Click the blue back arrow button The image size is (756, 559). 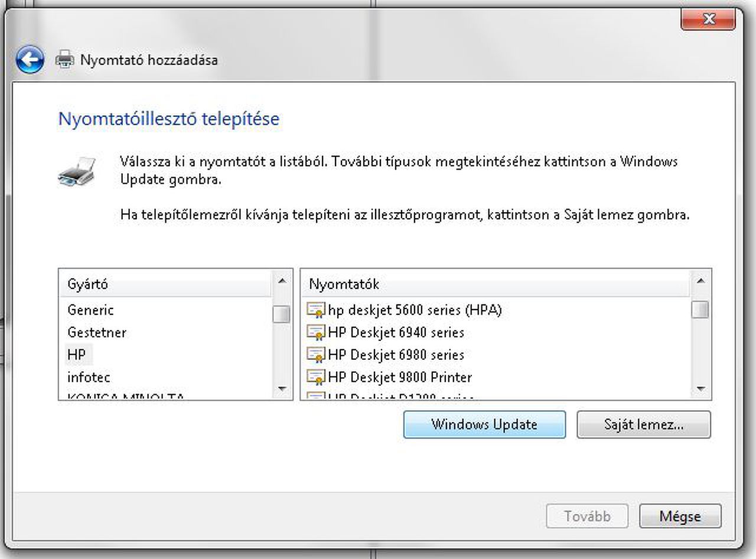30,60
